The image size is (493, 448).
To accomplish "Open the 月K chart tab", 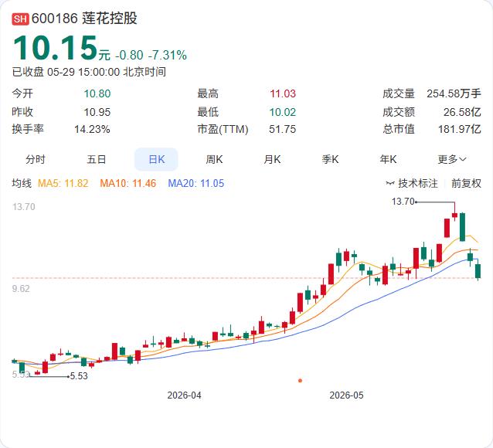I will [x=272, y=159].
